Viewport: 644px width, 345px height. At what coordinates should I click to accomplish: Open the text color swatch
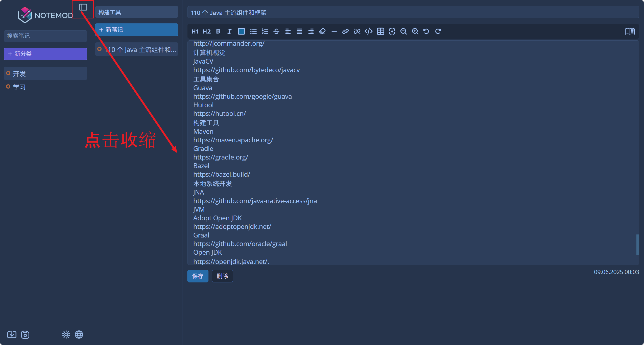point(241,31)
